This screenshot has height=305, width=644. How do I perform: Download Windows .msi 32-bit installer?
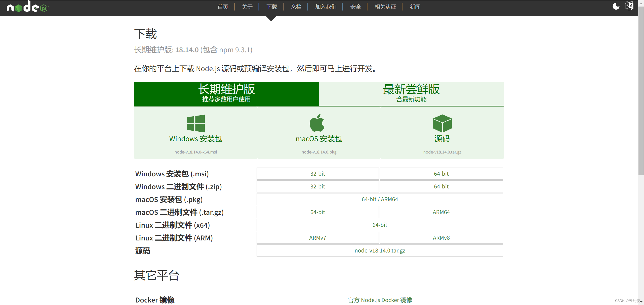coord(317,174)
